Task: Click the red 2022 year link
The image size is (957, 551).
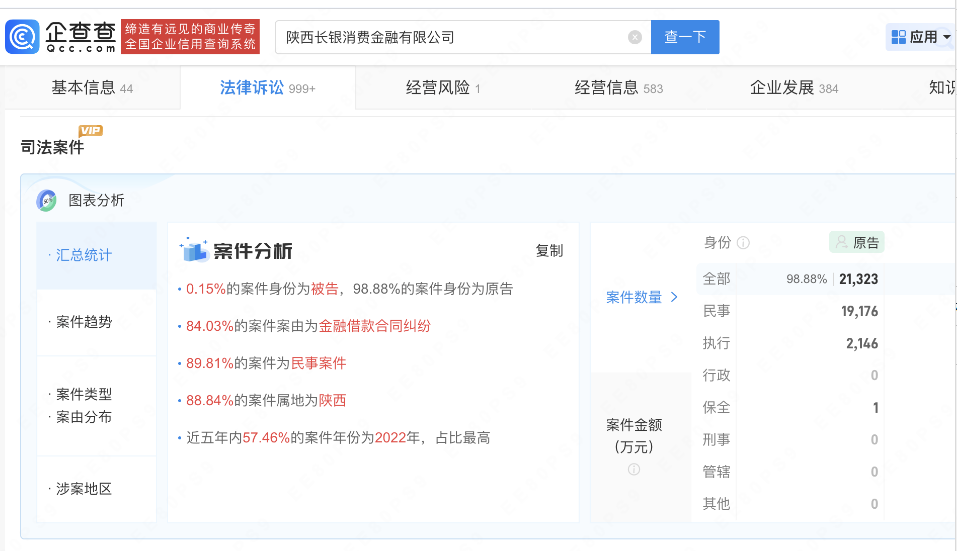Action: (390, 438)
